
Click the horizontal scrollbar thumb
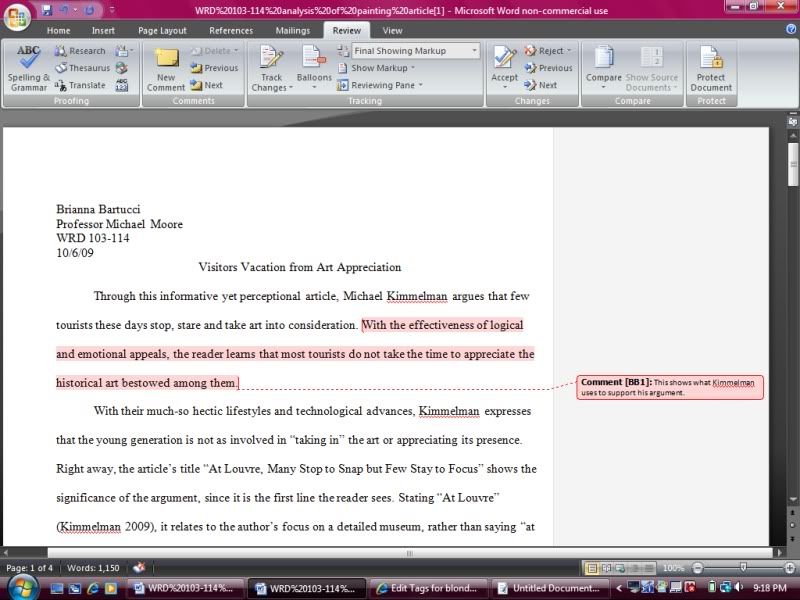pos(410,553)
